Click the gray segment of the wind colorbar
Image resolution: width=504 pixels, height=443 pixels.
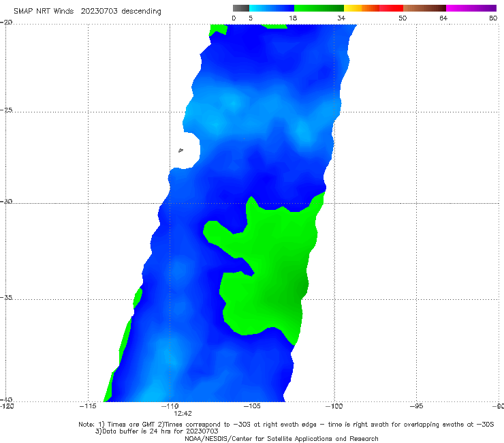[x=240, y=8]
